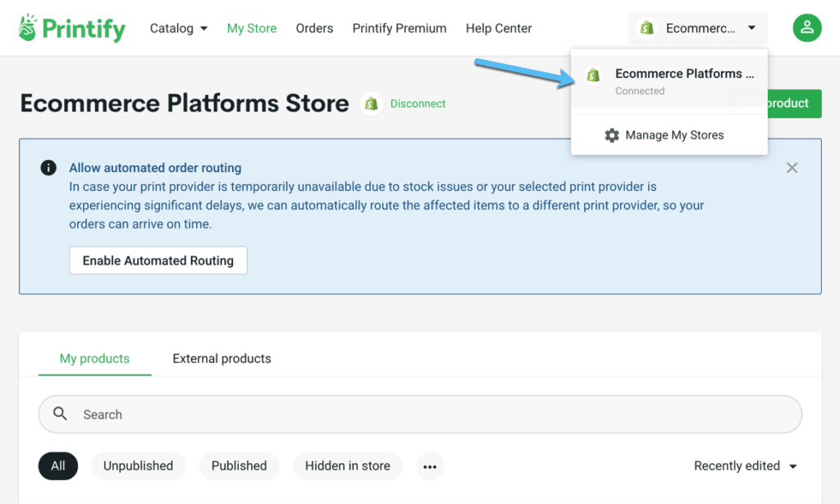The image size is (840, 504).
Task: Click gear icon beside Manage My Stores
Action: click(612, 135)
